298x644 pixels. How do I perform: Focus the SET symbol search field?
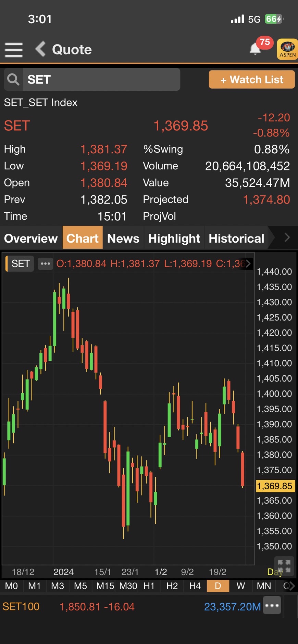click(101, 79)
